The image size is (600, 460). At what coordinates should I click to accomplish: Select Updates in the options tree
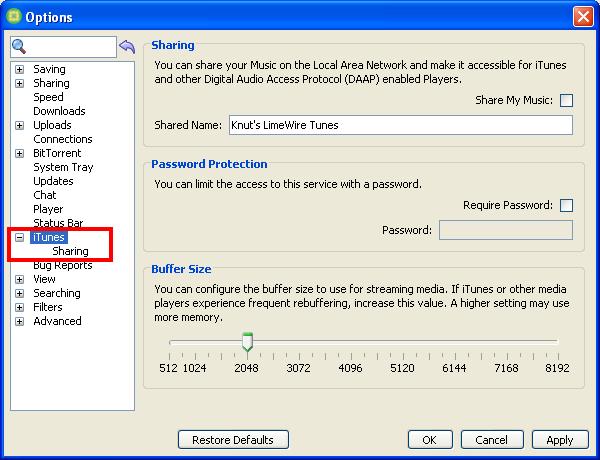click(x=53, y=181)
